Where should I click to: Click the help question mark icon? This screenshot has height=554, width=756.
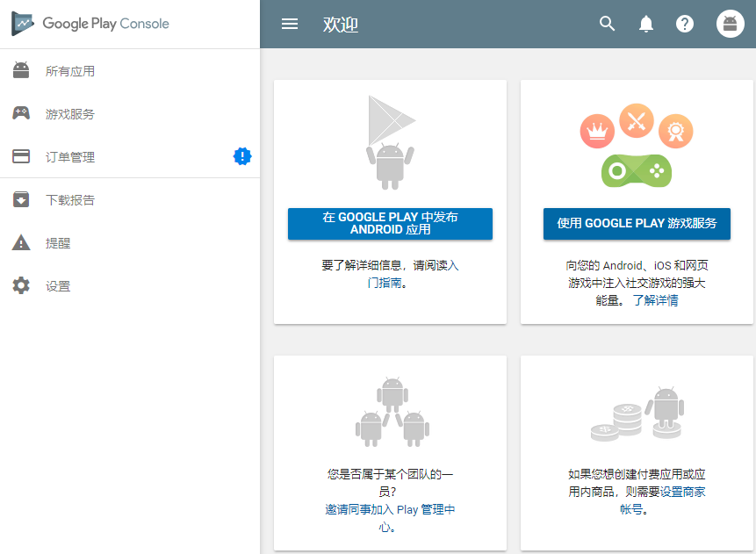pyautogui.click(x=684, y=24)
